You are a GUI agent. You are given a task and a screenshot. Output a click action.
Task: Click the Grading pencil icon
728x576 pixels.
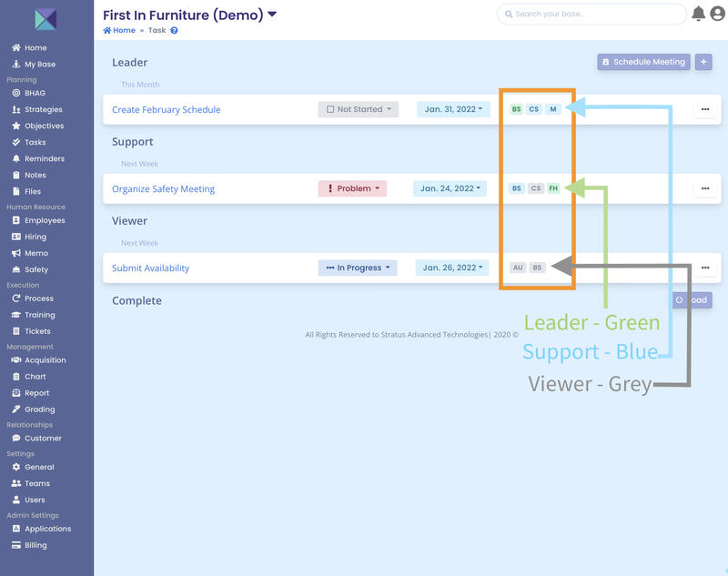16,409
